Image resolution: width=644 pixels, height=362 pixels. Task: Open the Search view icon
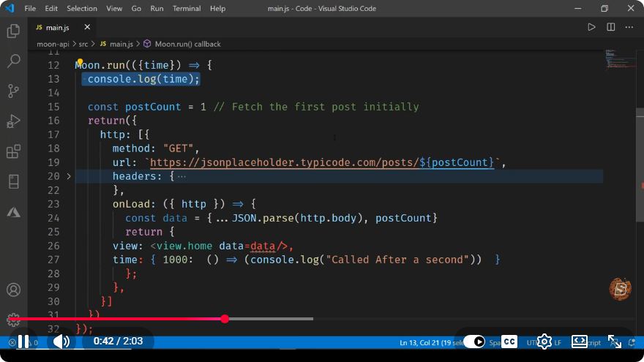pyautogui.click(x=13, y=61)
